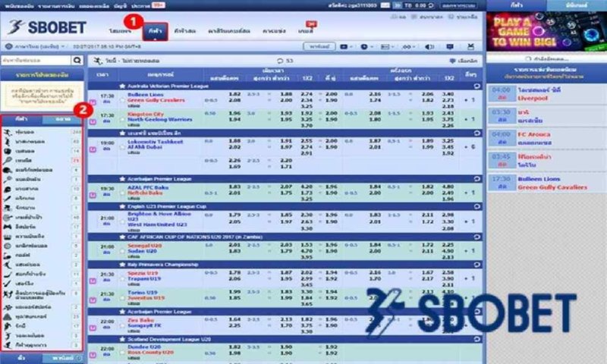Open the first toolbar dropdown after the parlay button
The height and width of the screenshot is (364, 607).
pos(346,47)
